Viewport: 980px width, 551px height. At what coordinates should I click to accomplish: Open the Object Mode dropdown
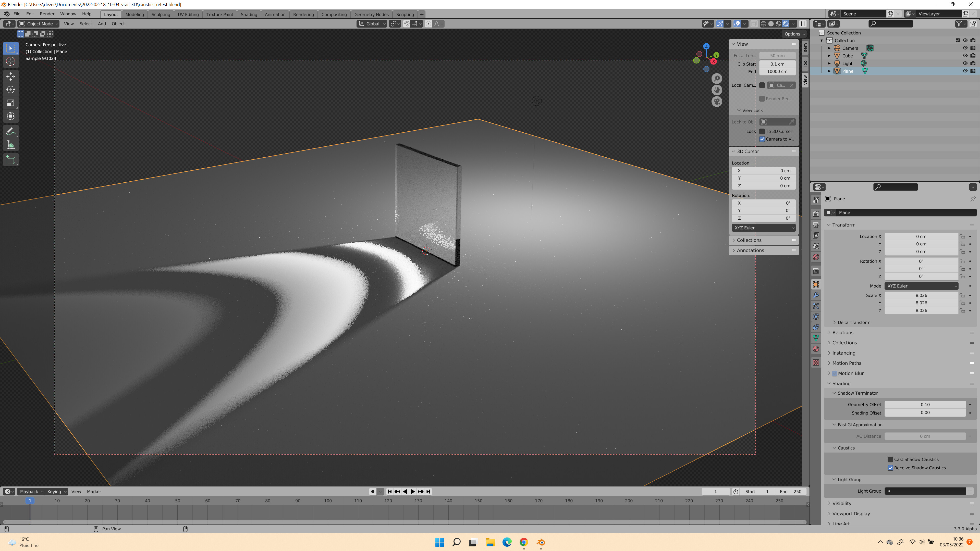[39, 23]
